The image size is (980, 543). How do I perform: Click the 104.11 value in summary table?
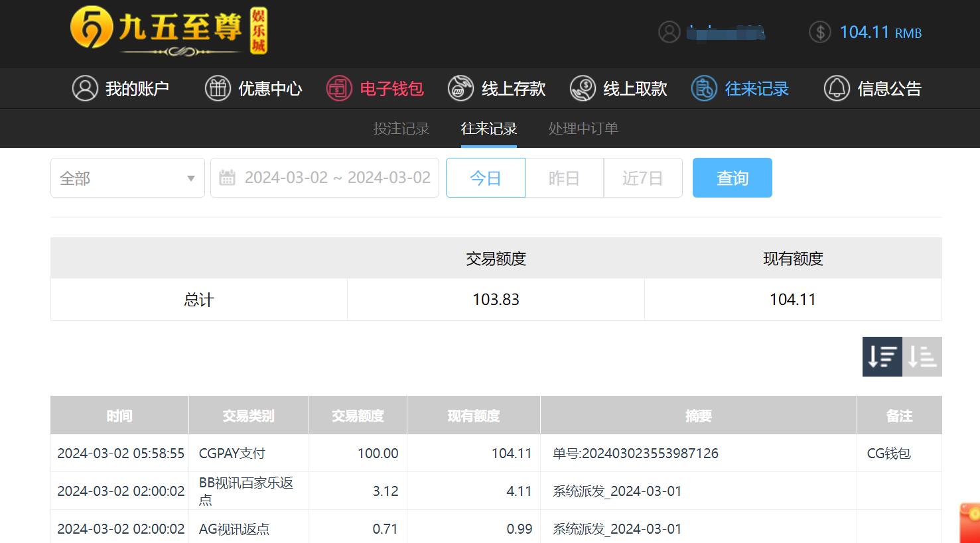point(793,300)
